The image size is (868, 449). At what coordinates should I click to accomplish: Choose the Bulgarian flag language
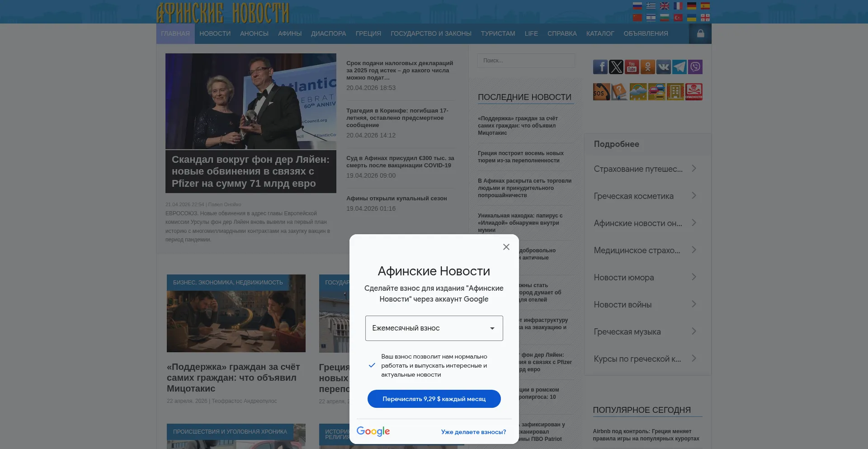coord(665,18)
